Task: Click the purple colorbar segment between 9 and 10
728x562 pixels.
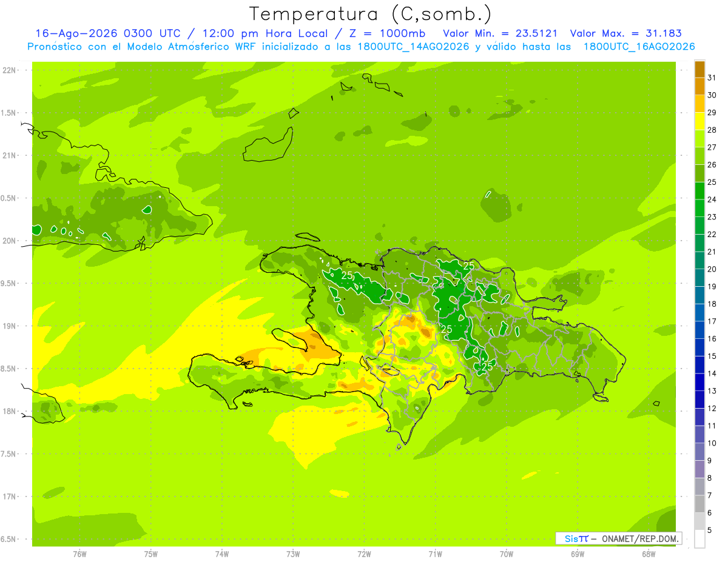Action: coord(699,452)
